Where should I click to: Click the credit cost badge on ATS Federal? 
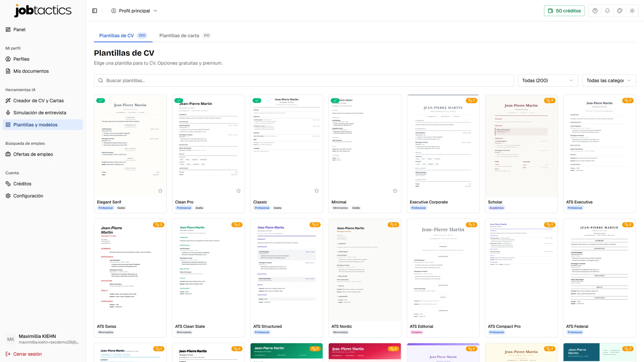pyautogui.click(x=628, y=225)
